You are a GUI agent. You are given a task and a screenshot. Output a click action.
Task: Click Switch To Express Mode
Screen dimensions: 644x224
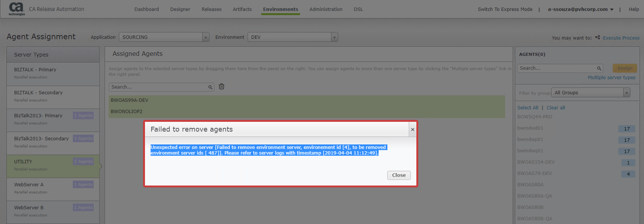505,9
